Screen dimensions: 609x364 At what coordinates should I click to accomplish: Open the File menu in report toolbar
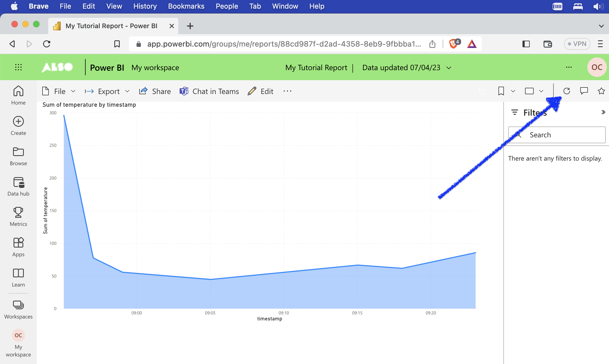pos(59,91)
